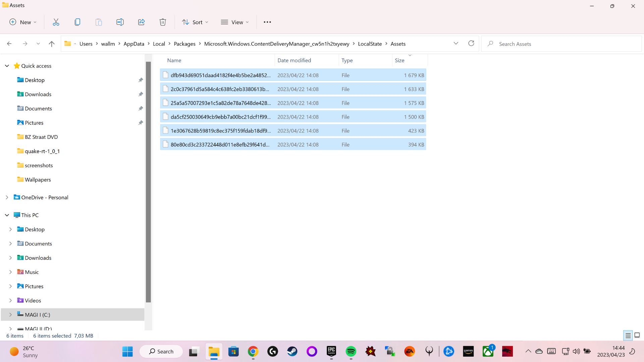644x362 pixels.
Task: Click the Back navigation button
Action: (9, 43)
